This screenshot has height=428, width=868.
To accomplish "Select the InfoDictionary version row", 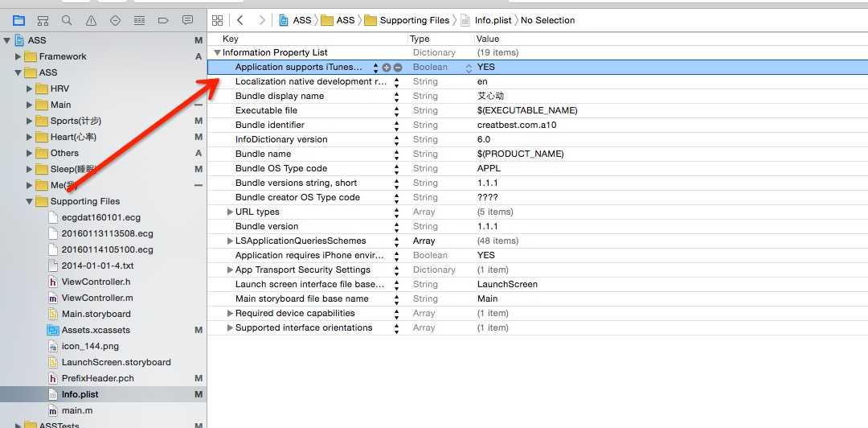I will [538, 140].
